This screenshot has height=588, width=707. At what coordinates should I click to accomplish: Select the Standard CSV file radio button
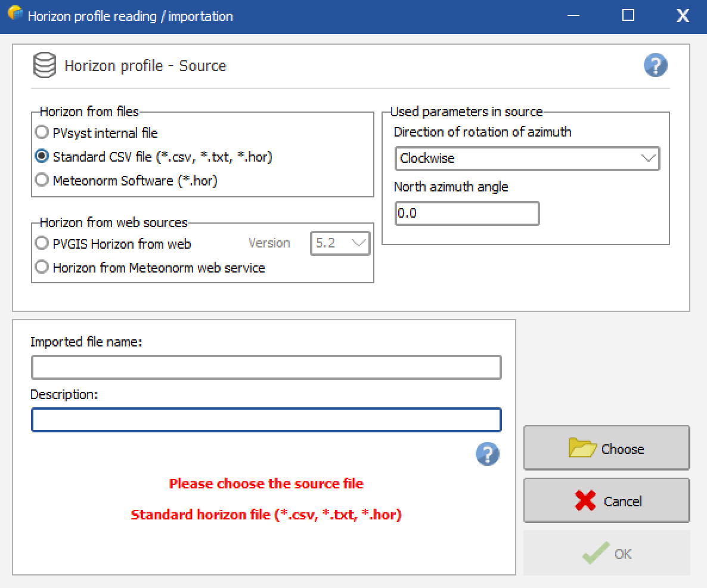42,157
